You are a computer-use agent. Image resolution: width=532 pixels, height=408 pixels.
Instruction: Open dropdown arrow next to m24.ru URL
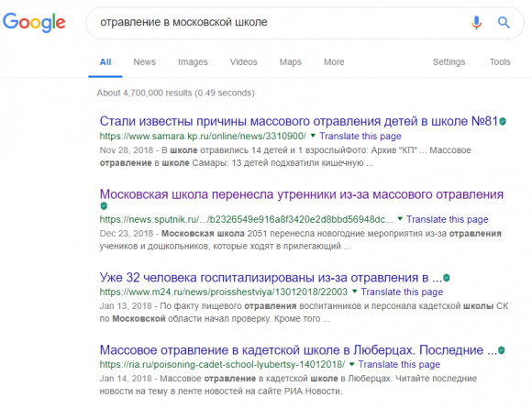pos(355,292)
